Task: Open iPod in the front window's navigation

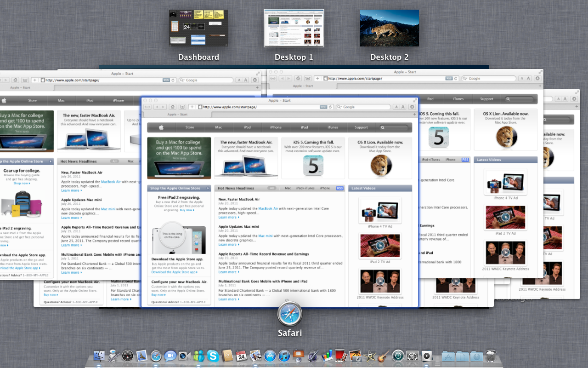Action: [x=247, y=127]
